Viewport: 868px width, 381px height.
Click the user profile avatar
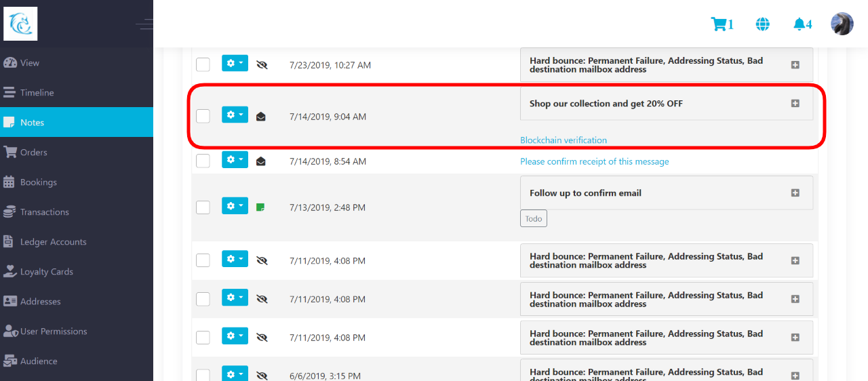(x=842, y=24)
